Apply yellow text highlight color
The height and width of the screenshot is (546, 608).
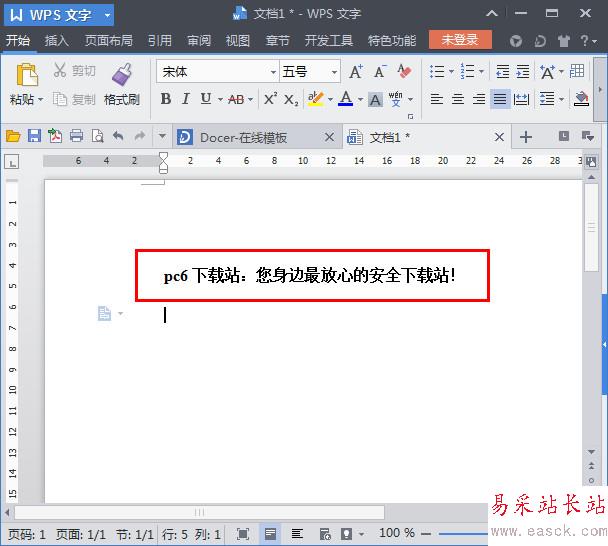[316, 99]
